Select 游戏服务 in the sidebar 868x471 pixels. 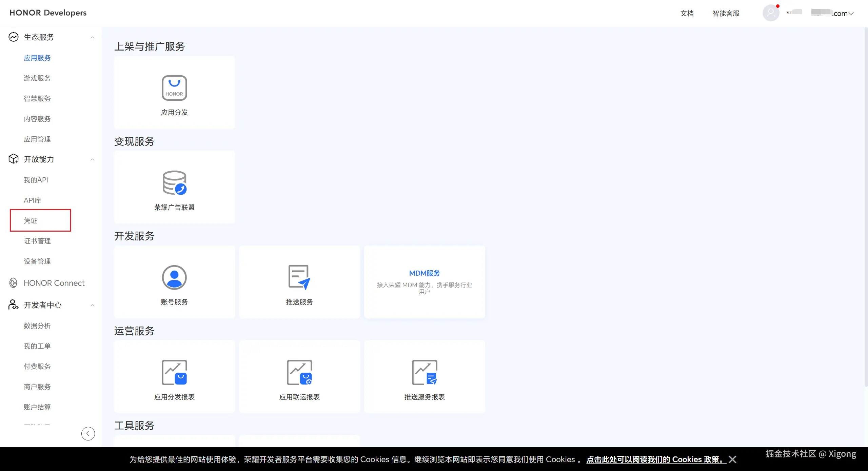pos(37,78)
